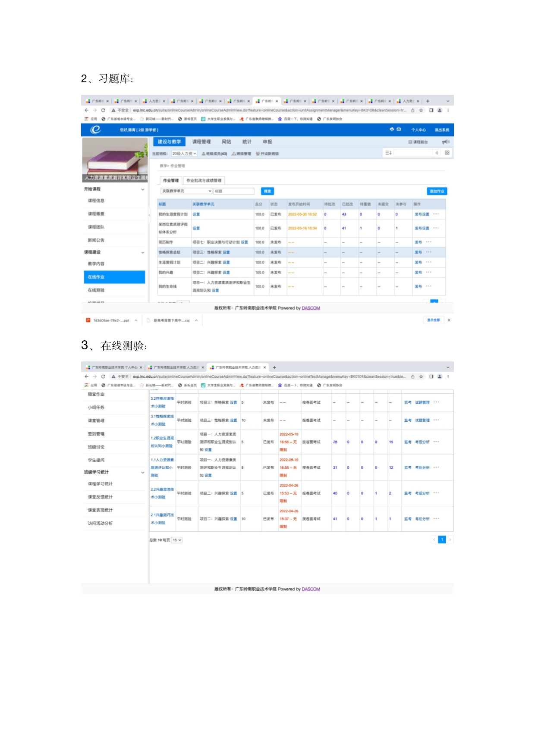Image resolution: width=535 pixels, height=756 pixels.
Task: Click the upper browser's address bar URL
Action: (270, 110)
